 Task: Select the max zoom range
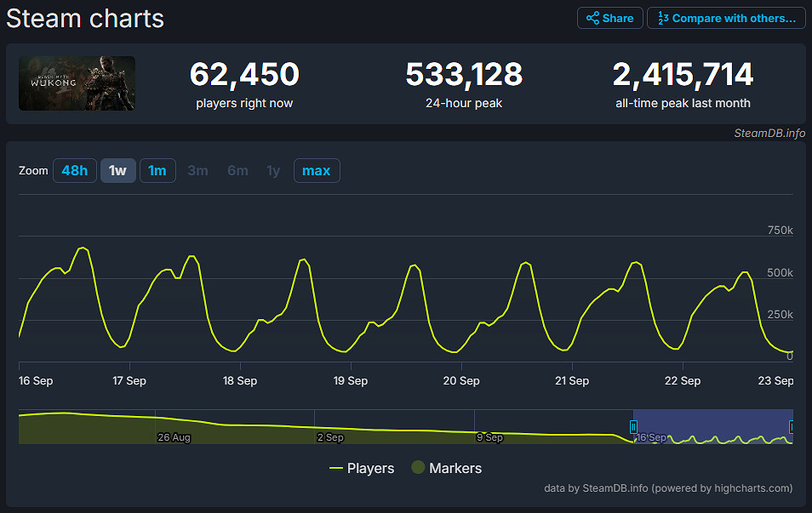[x=316, y=170]
